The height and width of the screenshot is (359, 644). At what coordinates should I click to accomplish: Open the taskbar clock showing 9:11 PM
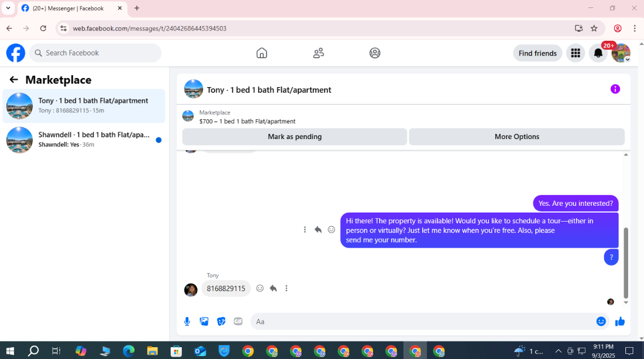[x=604, y=351]
